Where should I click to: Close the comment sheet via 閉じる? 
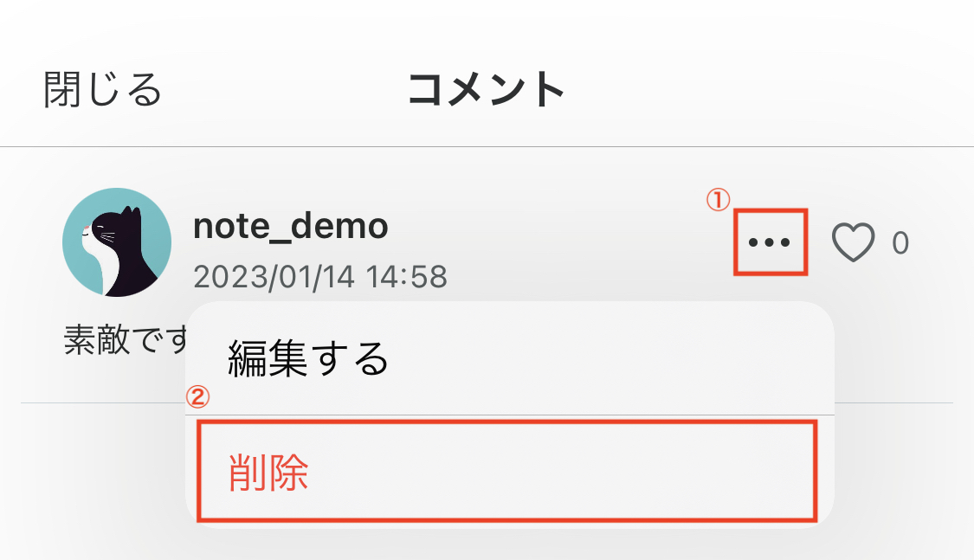pyautogui.click(x=103, y=89)
